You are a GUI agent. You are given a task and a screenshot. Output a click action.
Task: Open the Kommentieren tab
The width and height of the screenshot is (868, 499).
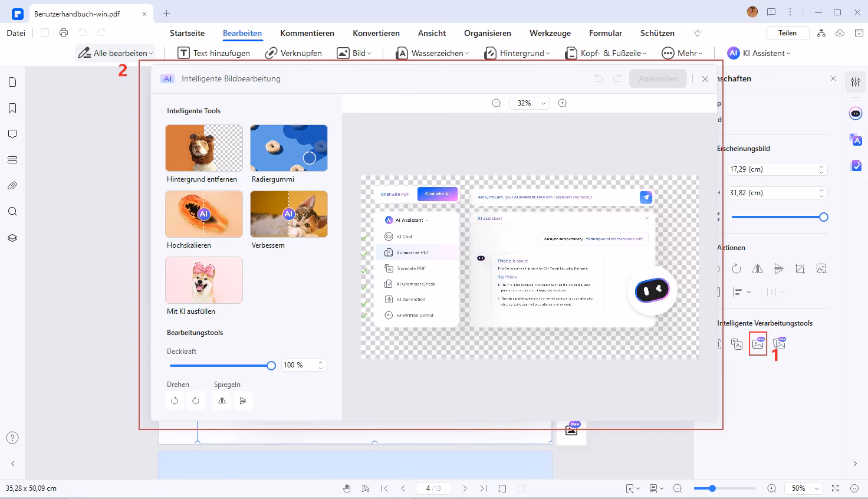(307, 33)
